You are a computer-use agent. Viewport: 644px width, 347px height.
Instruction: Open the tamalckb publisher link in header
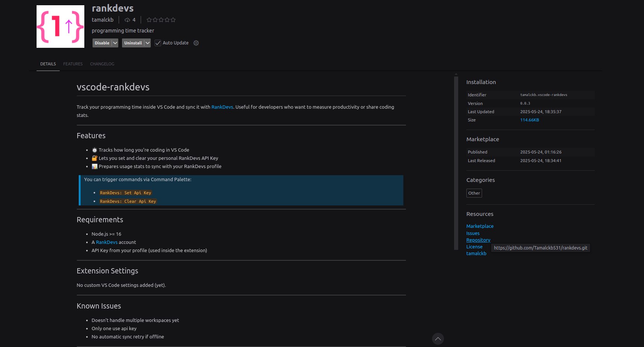[103, 20]
